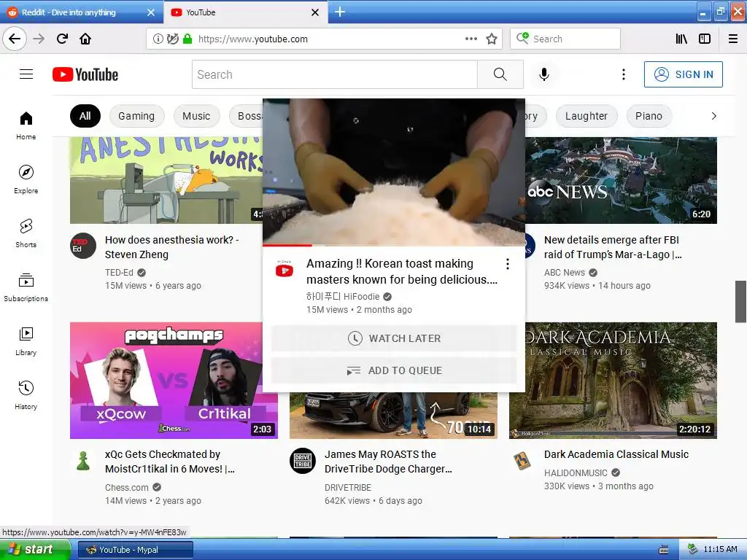Open Shorts in the sidebar

click(26, 233)
